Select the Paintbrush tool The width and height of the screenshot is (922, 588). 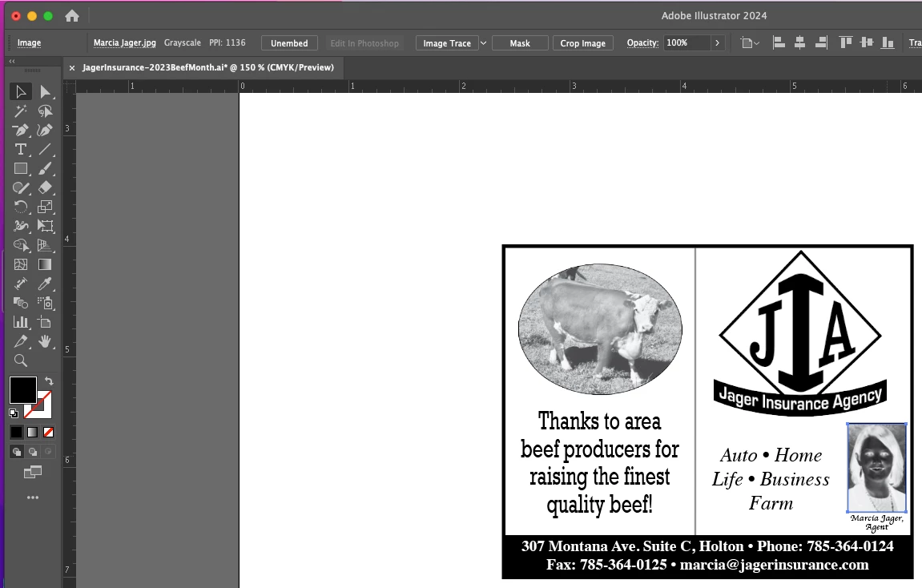point(45,169)
